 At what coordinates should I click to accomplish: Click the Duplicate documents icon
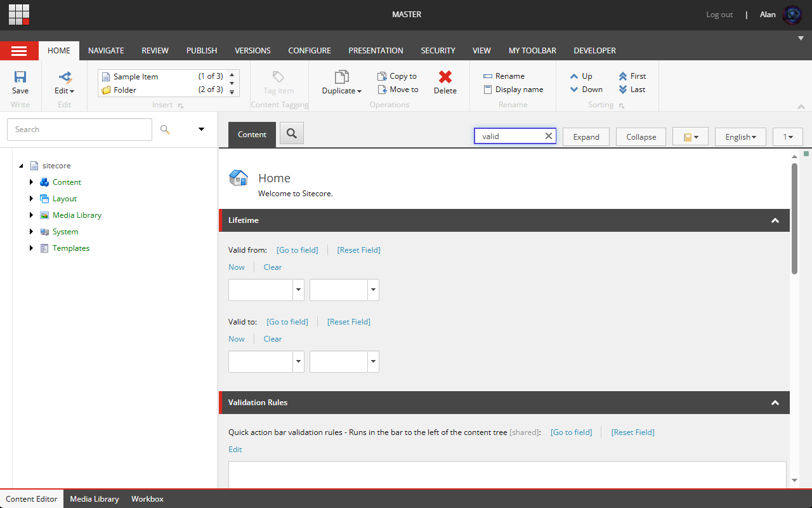coord(341,77)
